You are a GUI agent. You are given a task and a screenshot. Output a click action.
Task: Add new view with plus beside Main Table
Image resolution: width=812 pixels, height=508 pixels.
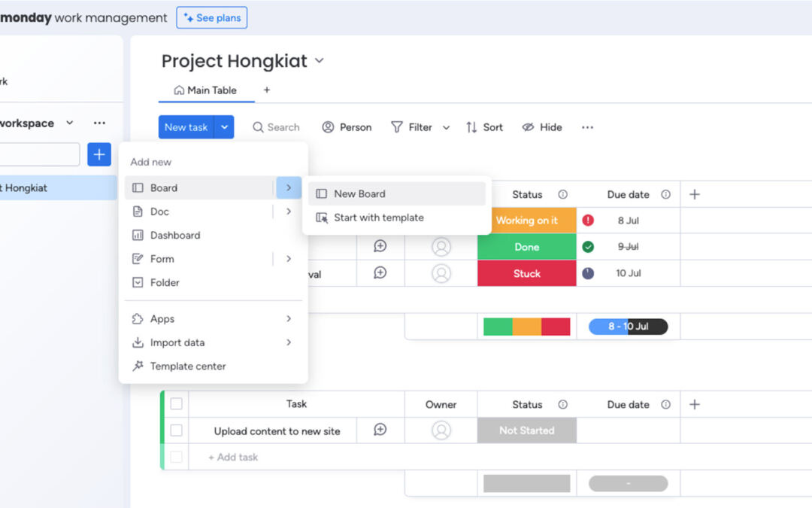click(x=266, y=90)
